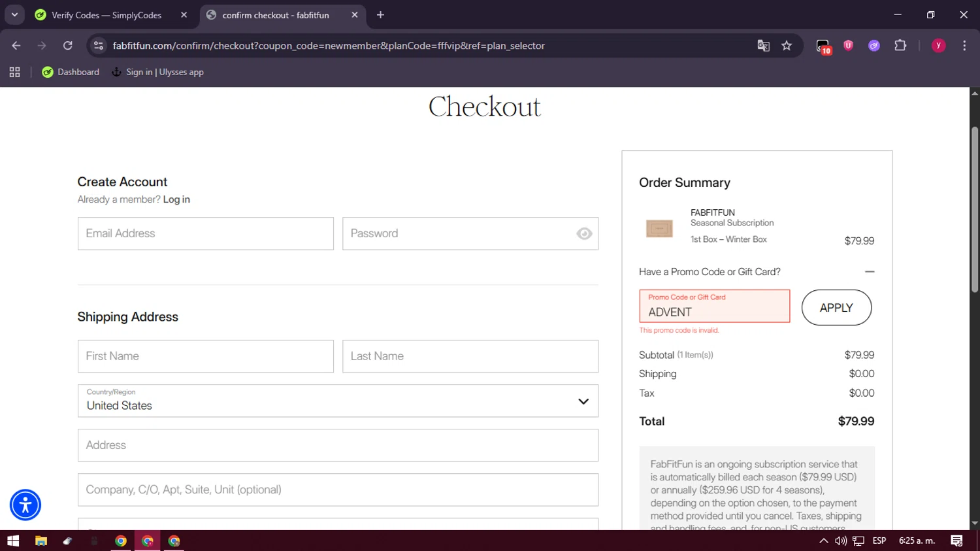980x551 pixels.
Task: Click the third Chrome icon in taskbar
Action: pos(174,541)
